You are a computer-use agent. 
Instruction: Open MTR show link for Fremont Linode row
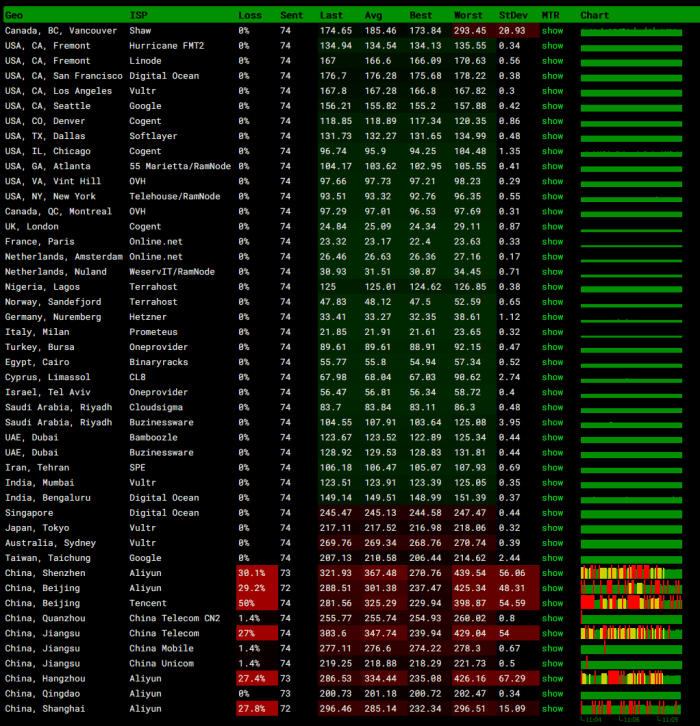552,61
